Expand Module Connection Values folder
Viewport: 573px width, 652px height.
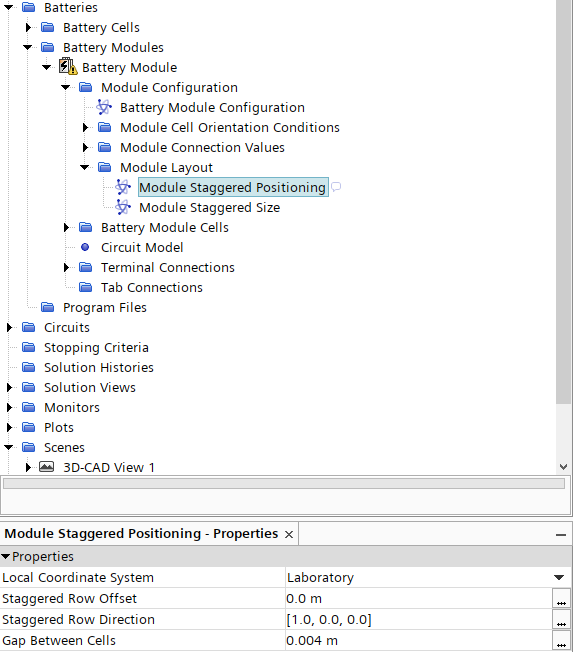[85, 147]
